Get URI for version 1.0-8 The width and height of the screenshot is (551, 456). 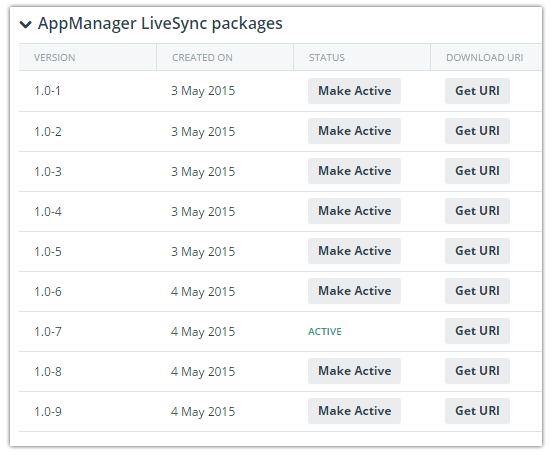pos(477,371)
